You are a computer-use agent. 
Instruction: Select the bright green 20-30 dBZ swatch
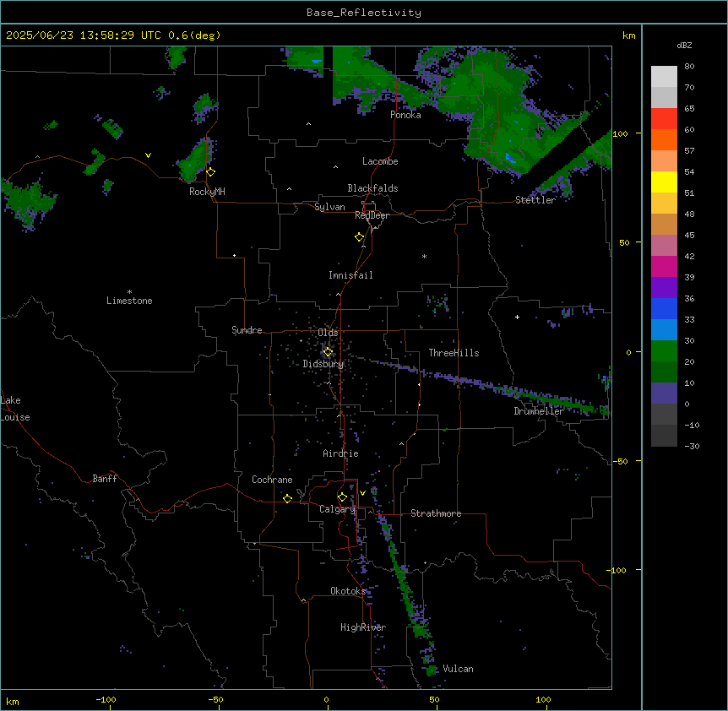[664, 351]
